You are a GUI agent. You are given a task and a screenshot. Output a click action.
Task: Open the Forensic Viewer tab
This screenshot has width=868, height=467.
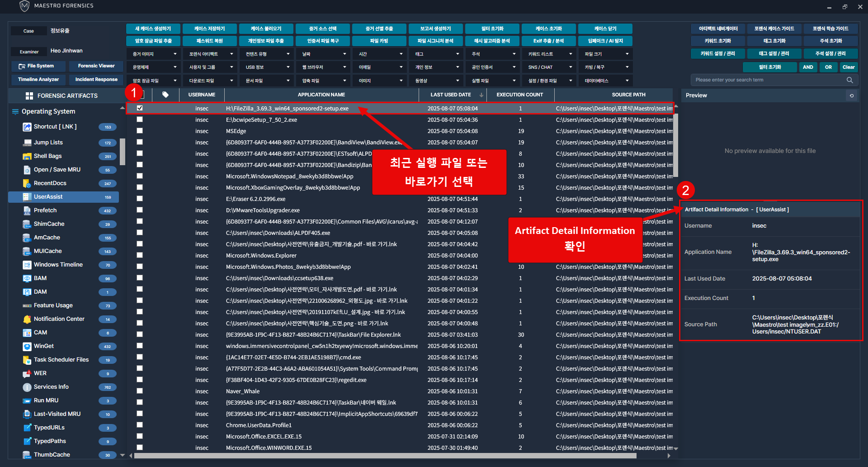tap(96, 66)
